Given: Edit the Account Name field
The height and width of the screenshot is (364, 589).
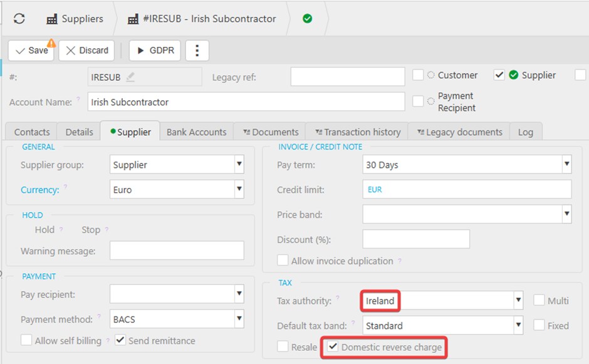Looking at the screenshot, I should [x=246, y=101].
